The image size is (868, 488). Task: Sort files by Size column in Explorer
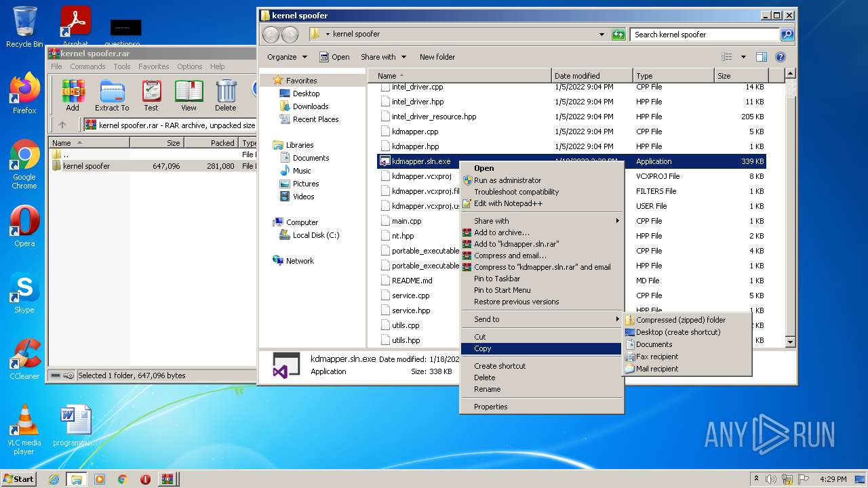click(x=741, y=76)
